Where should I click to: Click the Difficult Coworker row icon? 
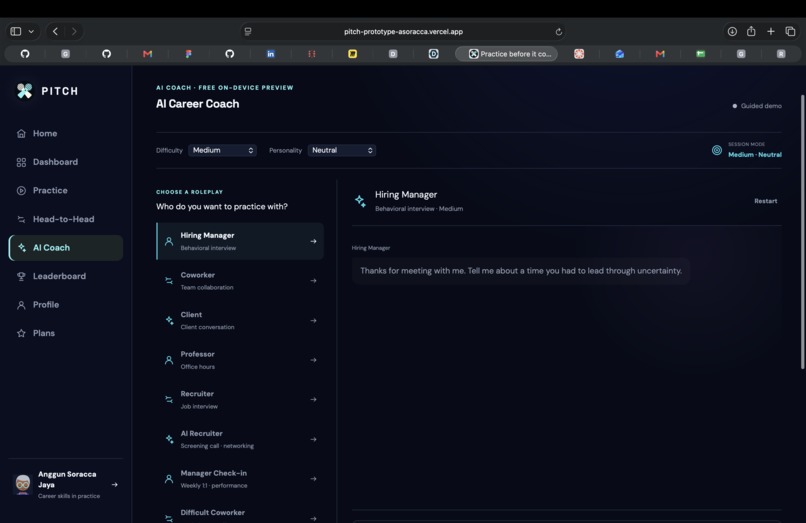click(x=169, y=518)
